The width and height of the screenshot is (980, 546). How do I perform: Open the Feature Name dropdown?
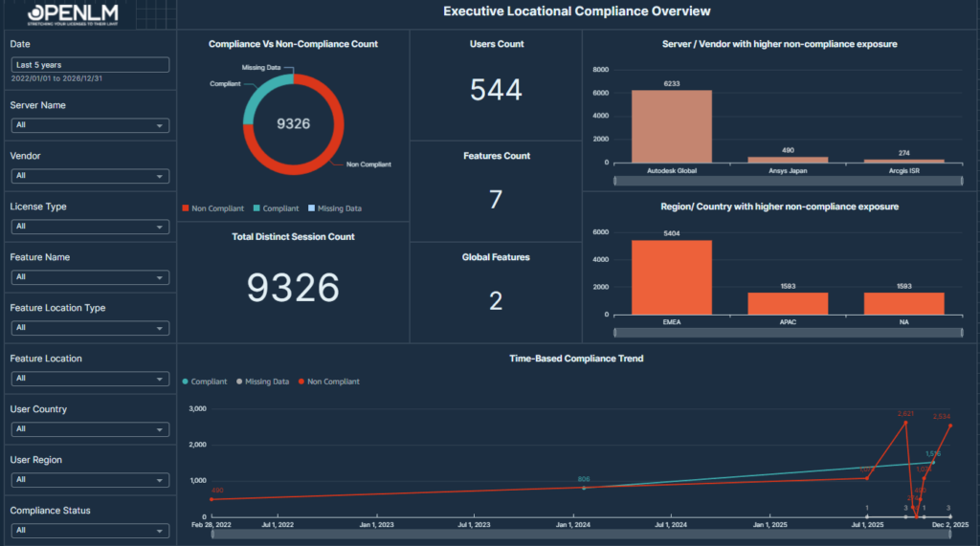point(90,277)
